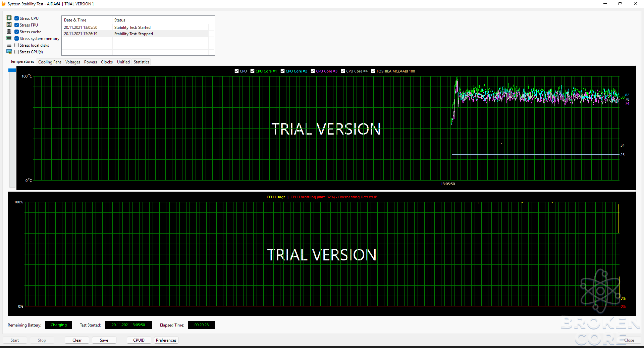Image resolution: width=644 pixels, height=348 pixels.
Task: Toggle CPU Core #4 graph checkbox
Action: [343, 71]
